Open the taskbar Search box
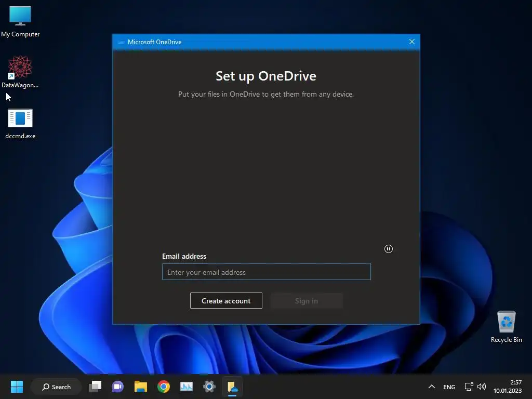Screen dimensions: 532x399 [x=56, y=387]
